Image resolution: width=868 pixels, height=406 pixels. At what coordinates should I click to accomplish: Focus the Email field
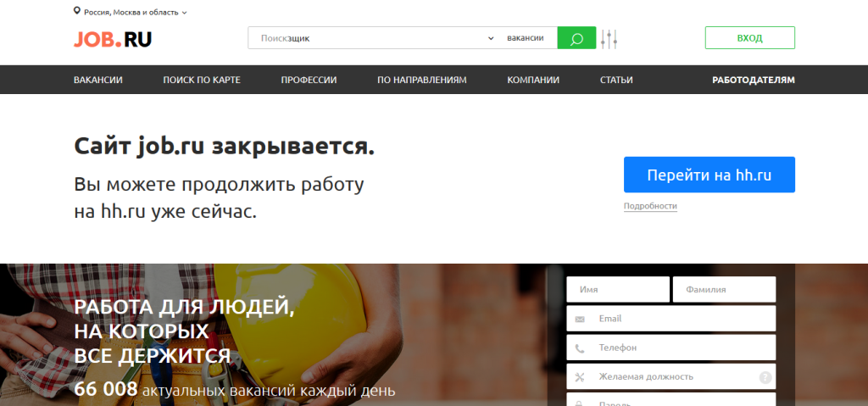671,319
